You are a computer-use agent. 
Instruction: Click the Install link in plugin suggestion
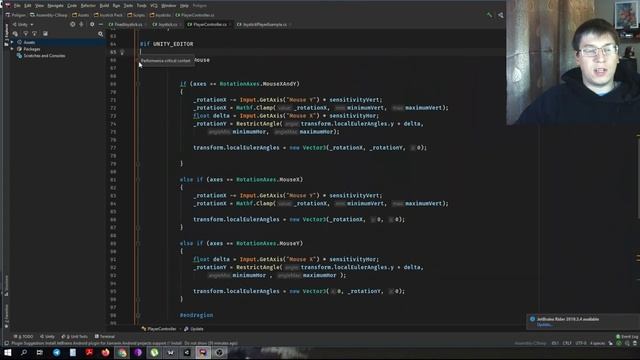pyautogui.click(x=176, y=343)
